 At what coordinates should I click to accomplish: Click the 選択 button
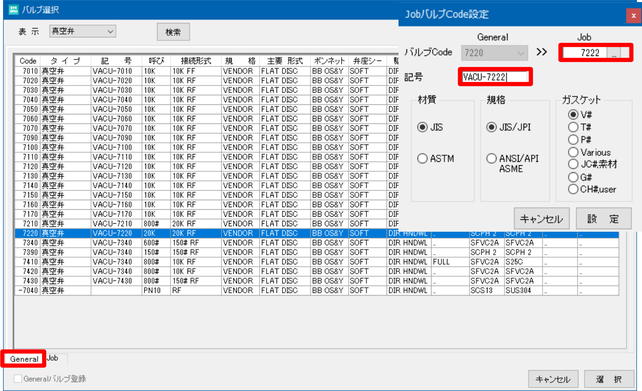[x=609, y=379]
